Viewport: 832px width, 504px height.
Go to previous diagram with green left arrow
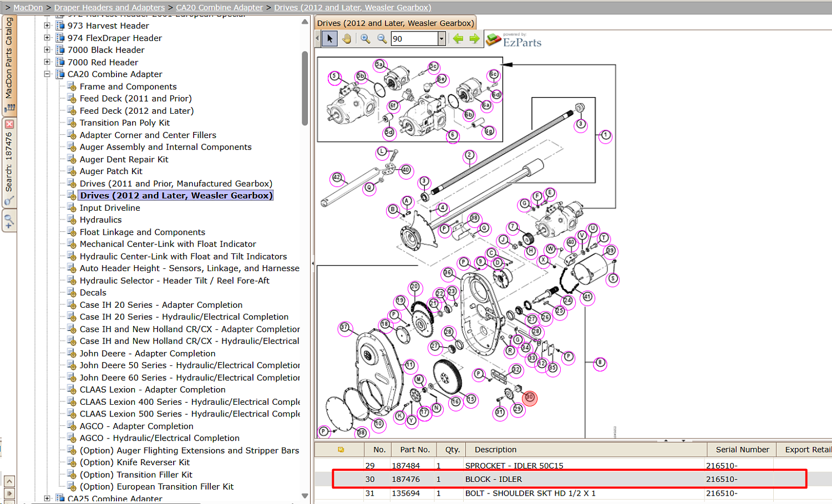pyautogui.click(x=458, y=38)
